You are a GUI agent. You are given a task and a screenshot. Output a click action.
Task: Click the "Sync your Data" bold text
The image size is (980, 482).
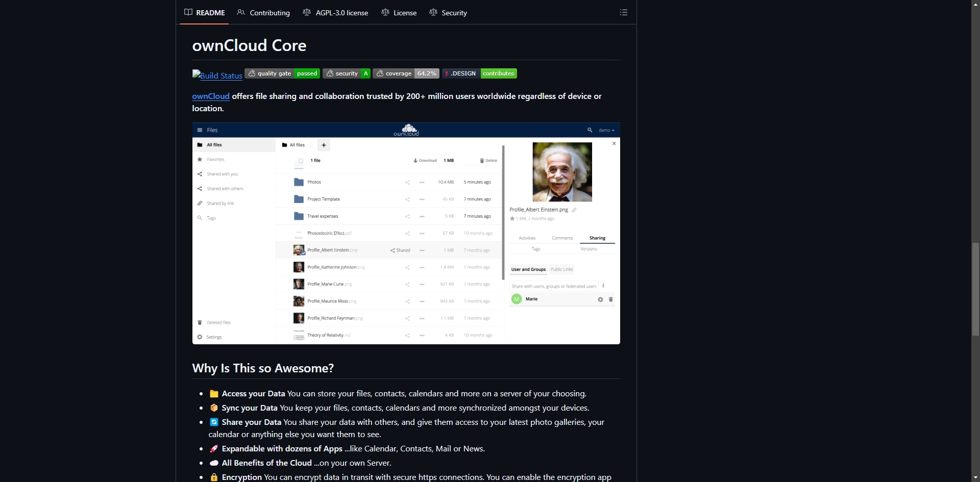250,408
